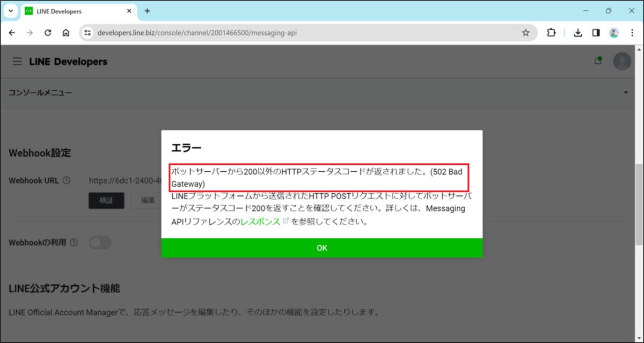
Task: Open a new tab with the plus button
Action: click(147, 11)
